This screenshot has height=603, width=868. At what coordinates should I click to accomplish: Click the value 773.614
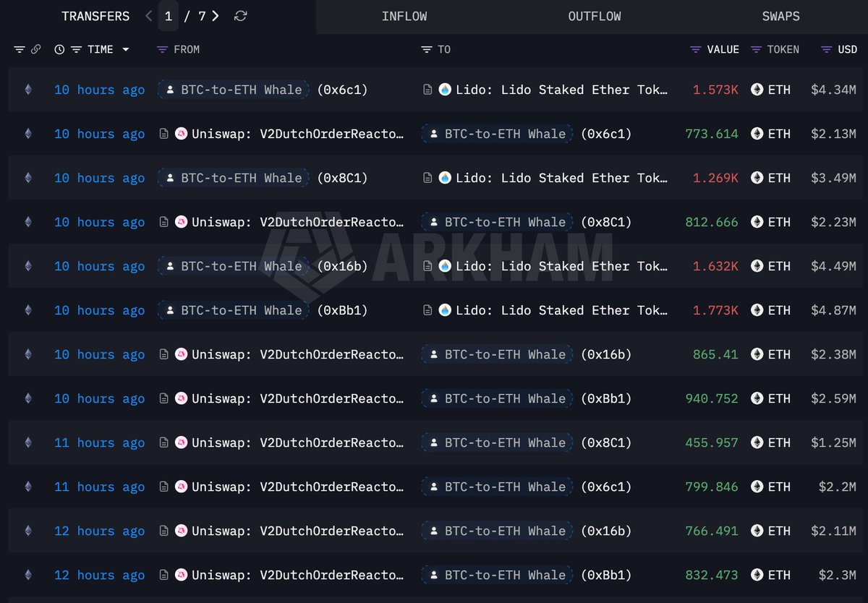[x=712, y=134]
